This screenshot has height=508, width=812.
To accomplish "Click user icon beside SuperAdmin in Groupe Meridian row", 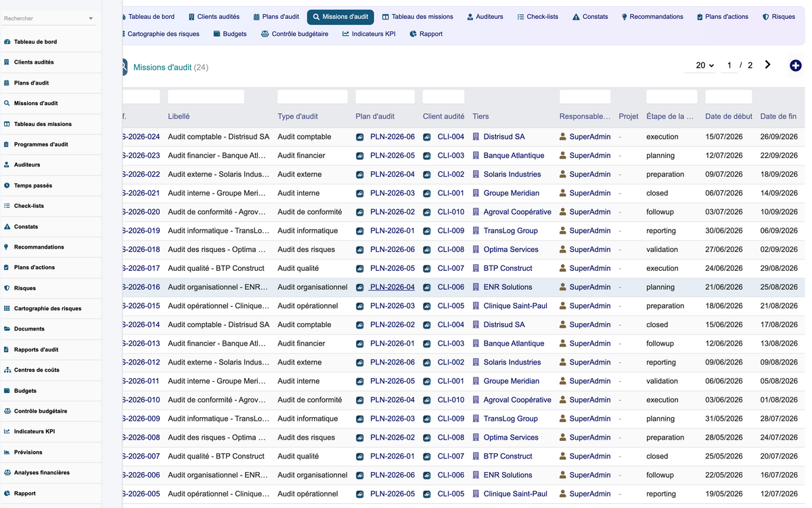I will (x=563, y=193).
